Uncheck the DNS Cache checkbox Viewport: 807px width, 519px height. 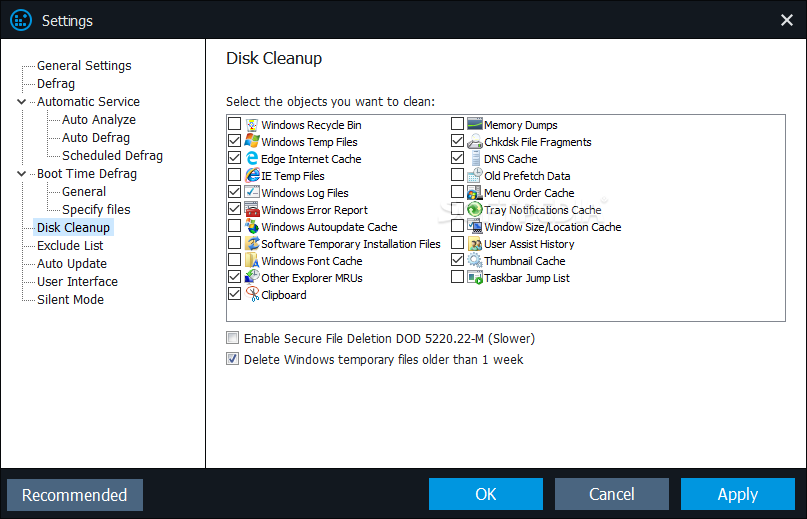click(x=458, y=158)
